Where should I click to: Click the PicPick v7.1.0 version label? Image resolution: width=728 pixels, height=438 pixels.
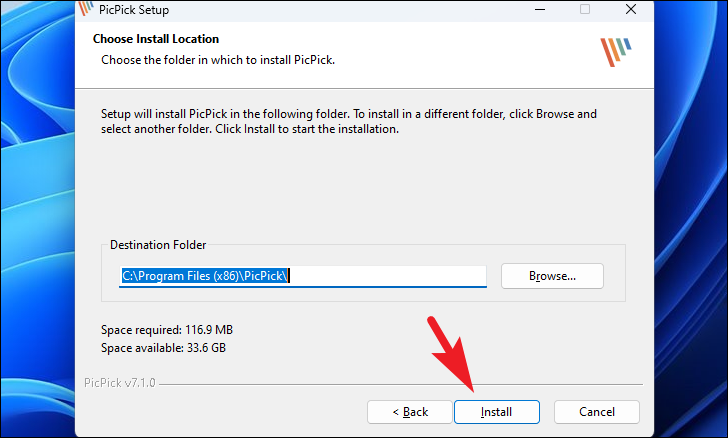(119, 383)
